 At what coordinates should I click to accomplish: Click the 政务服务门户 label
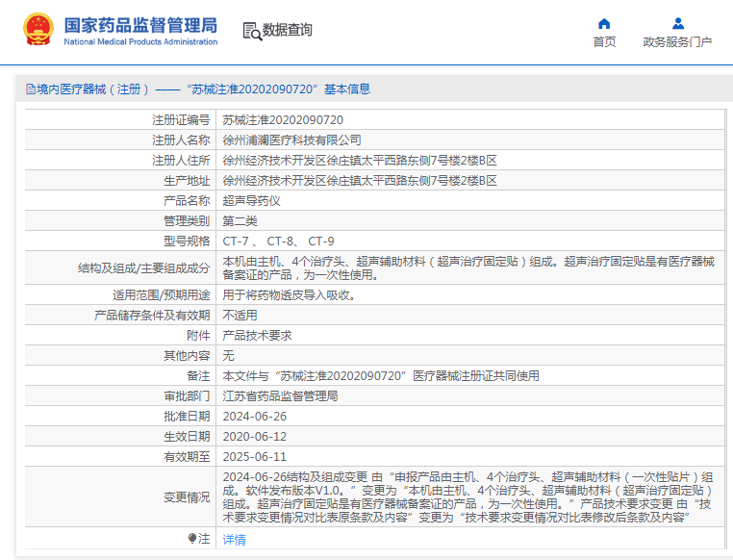pyautogui.click(x=677, y=42)
